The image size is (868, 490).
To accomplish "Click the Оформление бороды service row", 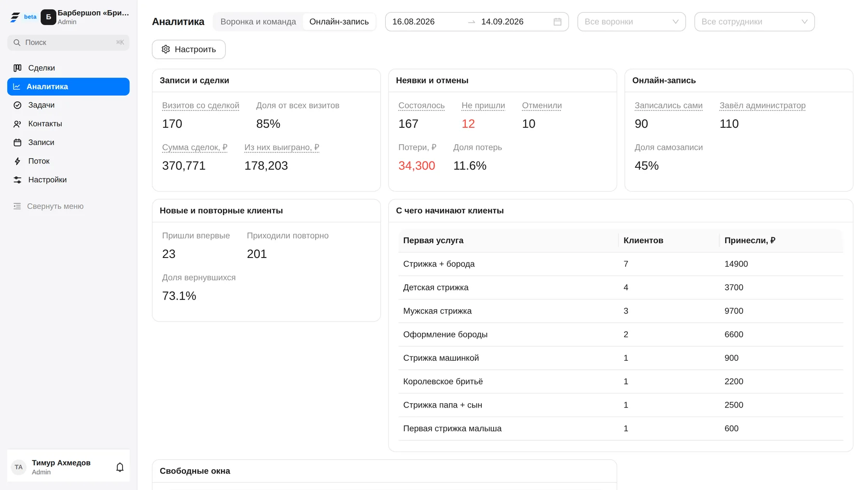I will 621,334.
